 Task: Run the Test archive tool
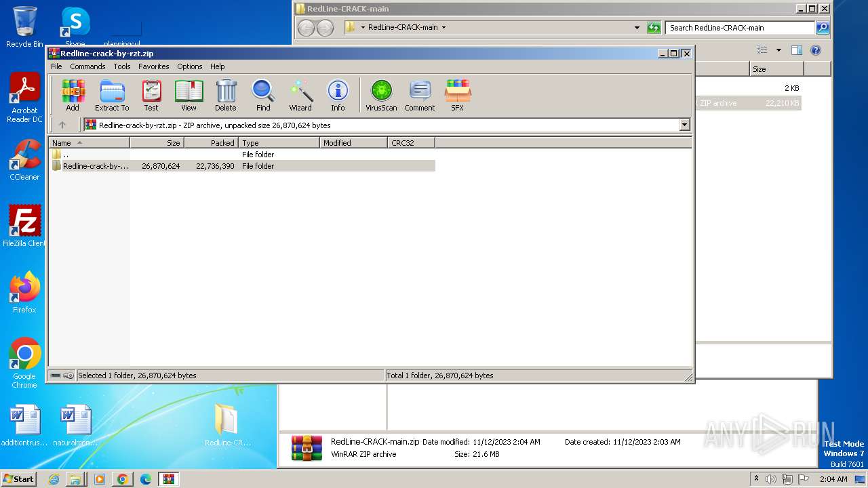coord(151,95)
